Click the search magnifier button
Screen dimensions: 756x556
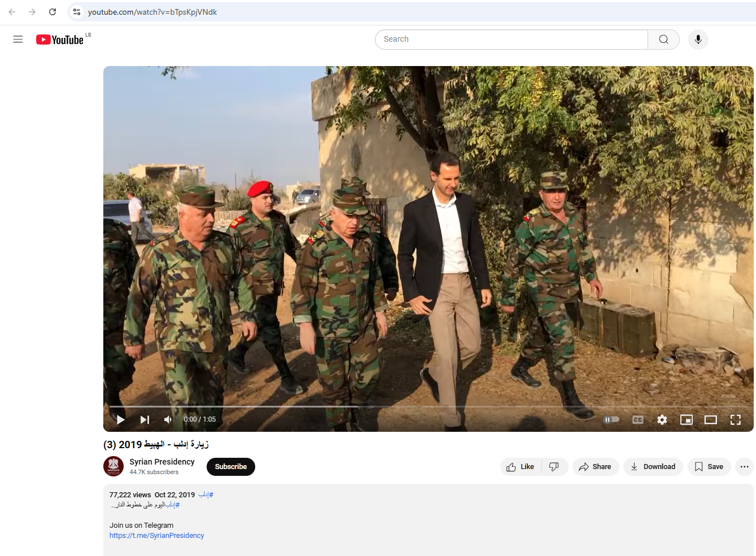pos(663,40)
